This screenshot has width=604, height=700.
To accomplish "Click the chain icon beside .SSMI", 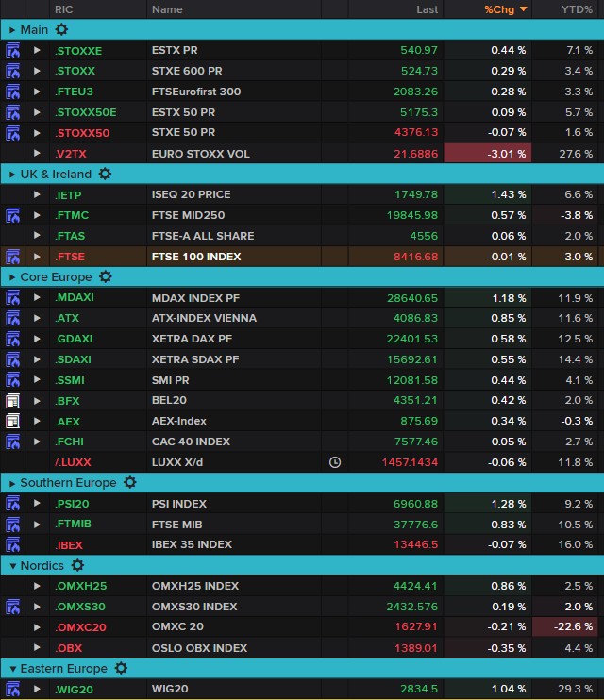I will (x=13, y=380).
